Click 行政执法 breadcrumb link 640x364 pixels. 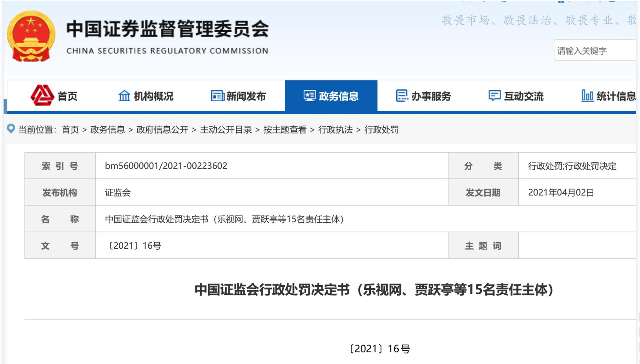pos(335,130)
